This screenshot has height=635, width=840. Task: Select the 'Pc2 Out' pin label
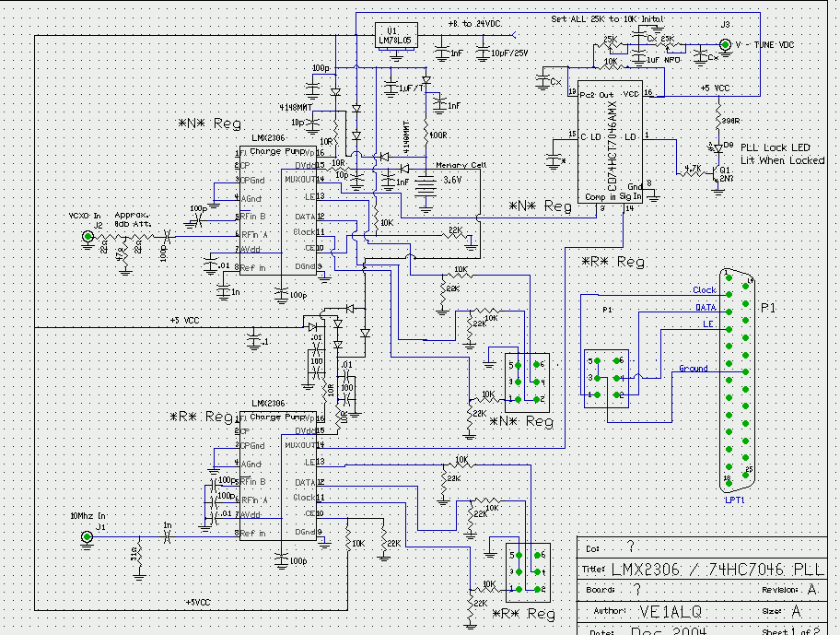[597, 95]
